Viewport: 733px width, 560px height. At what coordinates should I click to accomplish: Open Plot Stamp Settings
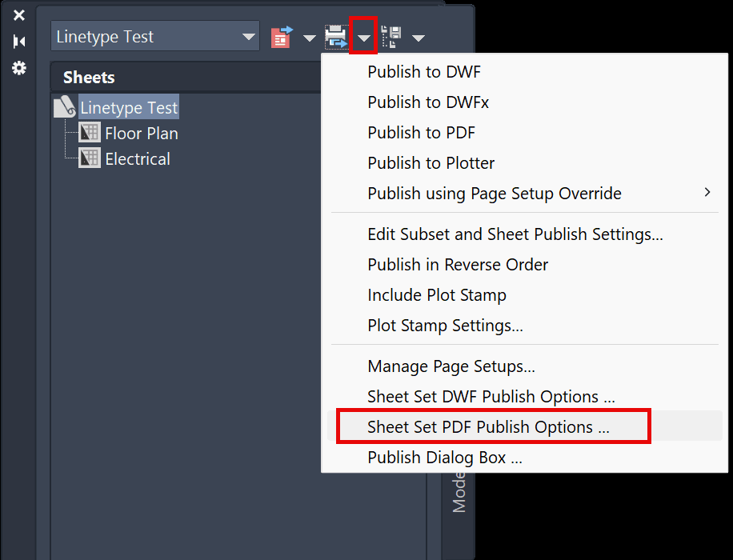(x=524, y=326)
